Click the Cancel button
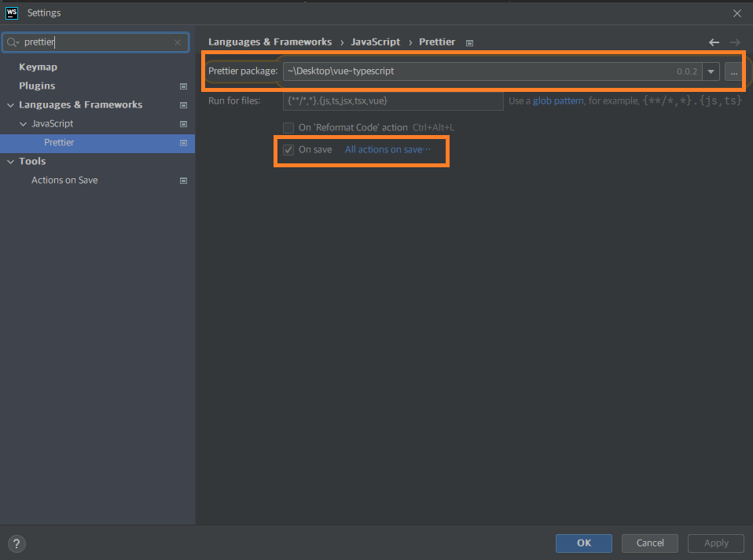 (x=650, y=544)
